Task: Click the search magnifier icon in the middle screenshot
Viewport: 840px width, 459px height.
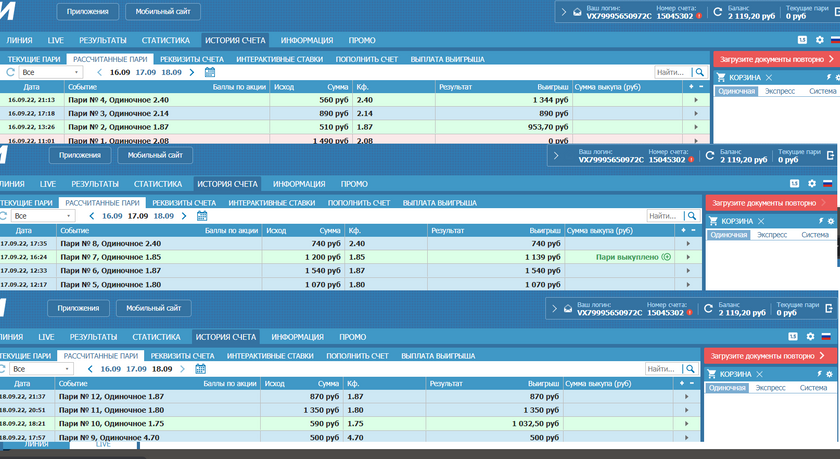Action: [692, 216]
